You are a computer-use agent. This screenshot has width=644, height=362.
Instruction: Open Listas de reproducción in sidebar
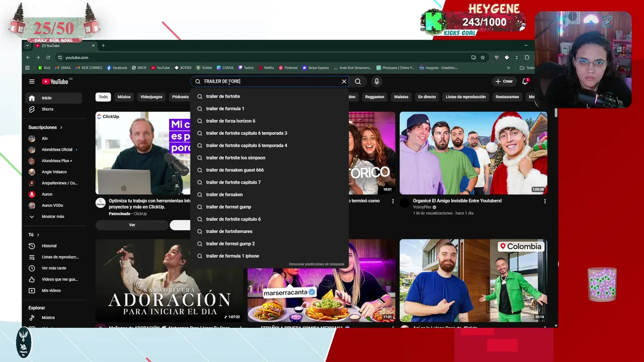click(54, 257)
